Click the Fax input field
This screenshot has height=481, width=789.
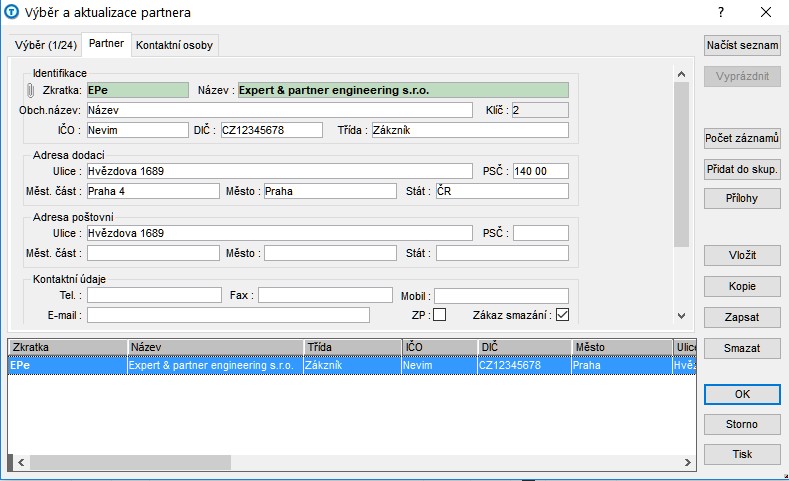pos(325,295)
